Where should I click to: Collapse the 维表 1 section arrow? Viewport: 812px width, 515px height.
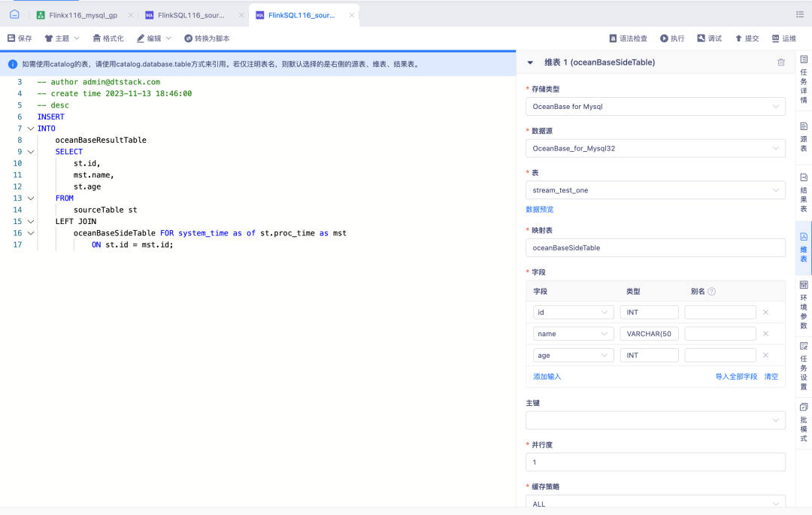[x=530, y=62]
